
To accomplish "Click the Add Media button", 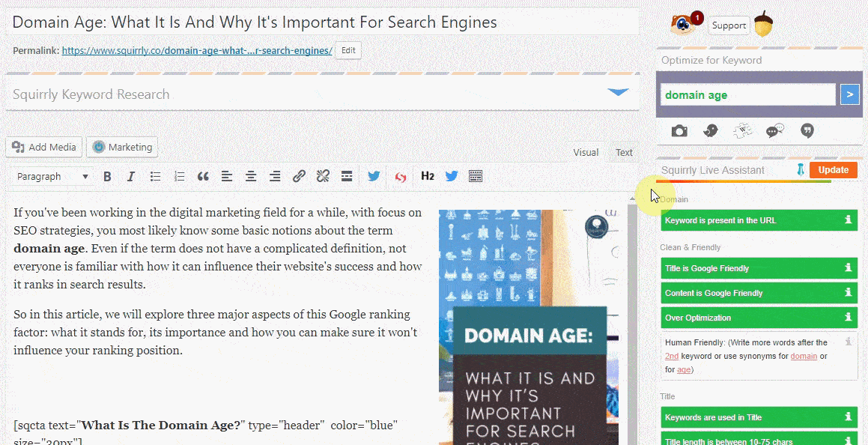I will [43, 148].
